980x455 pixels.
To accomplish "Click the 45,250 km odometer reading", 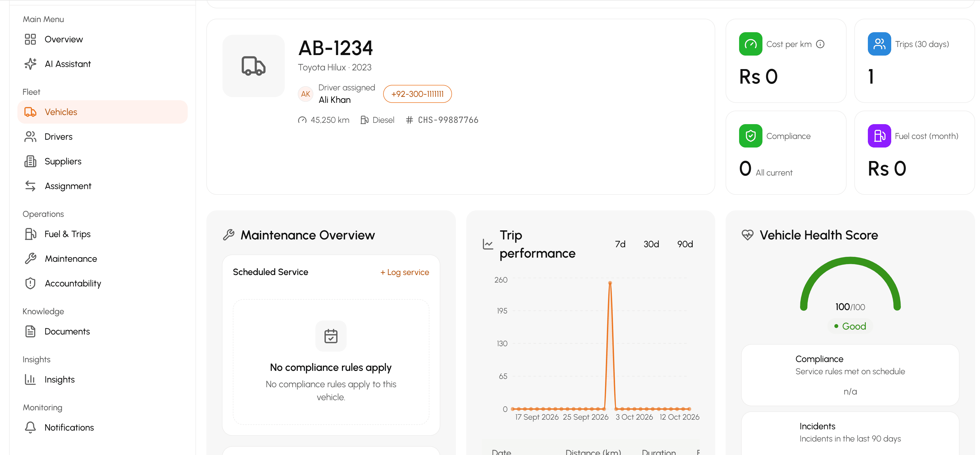I will [x=330, y=120].
